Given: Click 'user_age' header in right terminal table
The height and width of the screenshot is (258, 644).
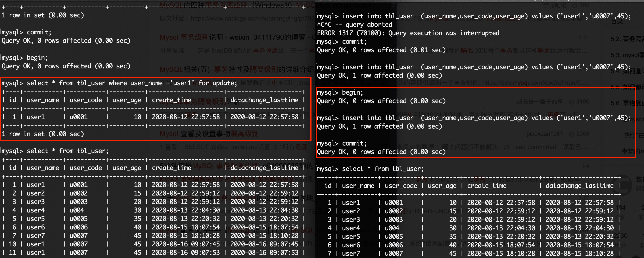Looking at the screenshot, I should pyautogui.click(x=442, y=186).
